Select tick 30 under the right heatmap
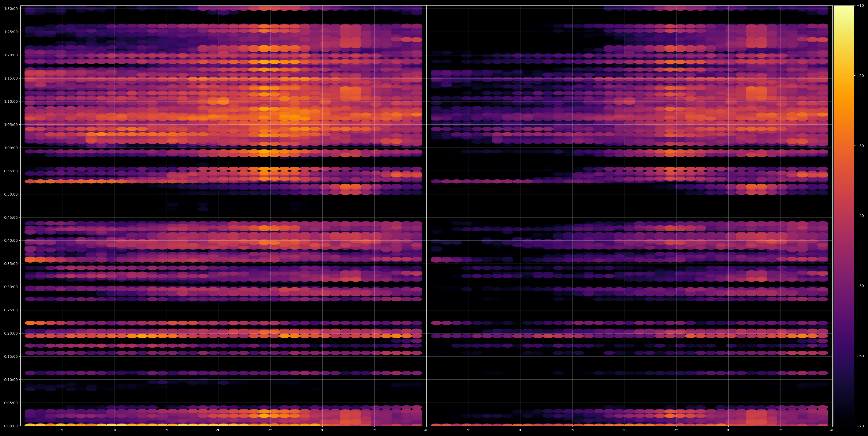Screen dimensions: 868x436 pos(728,430)
